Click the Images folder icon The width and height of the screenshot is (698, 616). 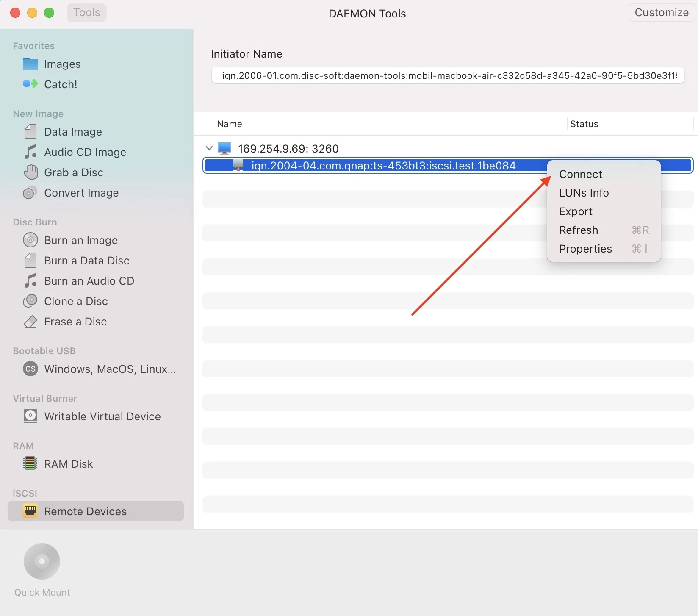[30, 64]
